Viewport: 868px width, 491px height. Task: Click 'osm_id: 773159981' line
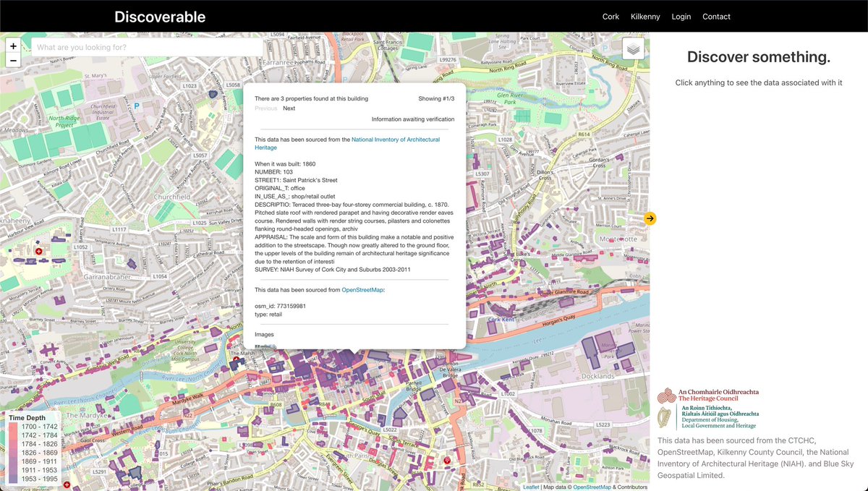[280, 306]
